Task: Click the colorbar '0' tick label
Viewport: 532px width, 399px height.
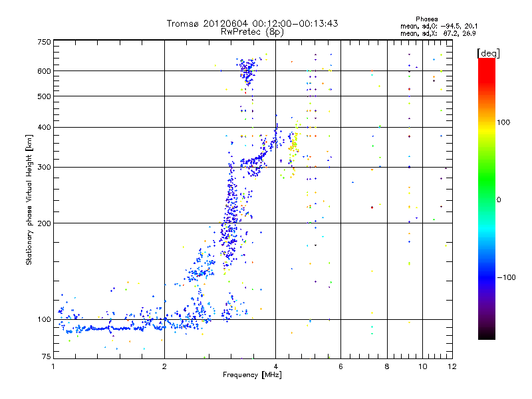Action: coord(498,199)
